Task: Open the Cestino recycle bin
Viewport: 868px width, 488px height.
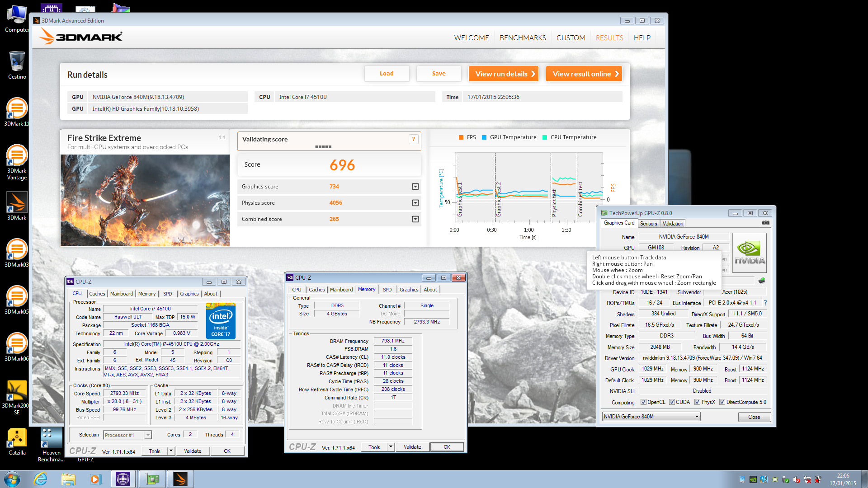Action: 17,65
